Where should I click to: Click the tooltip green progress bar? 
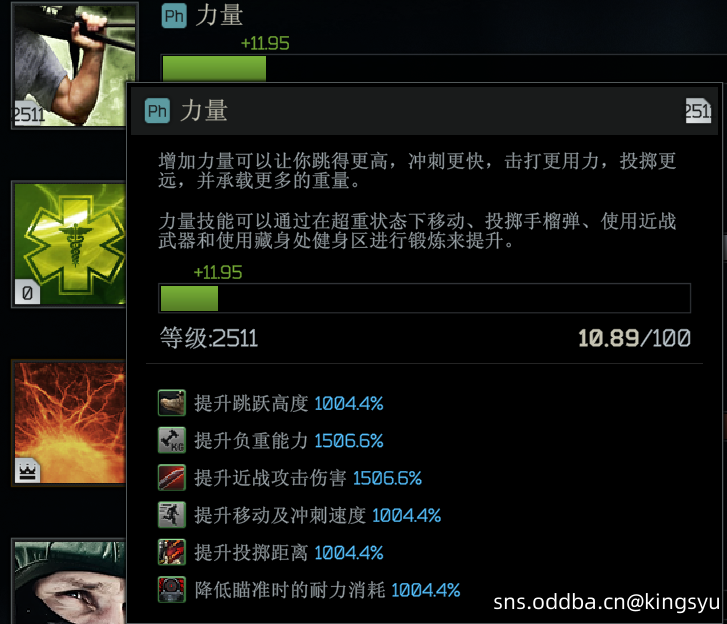(x=424, y=298)
